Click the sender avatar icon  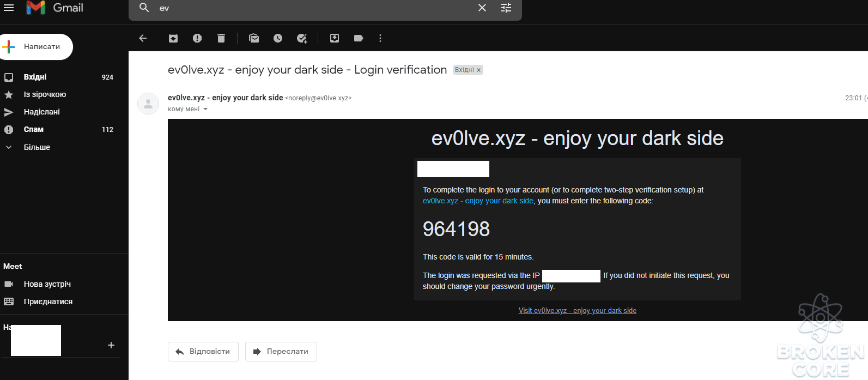point(148,104)
